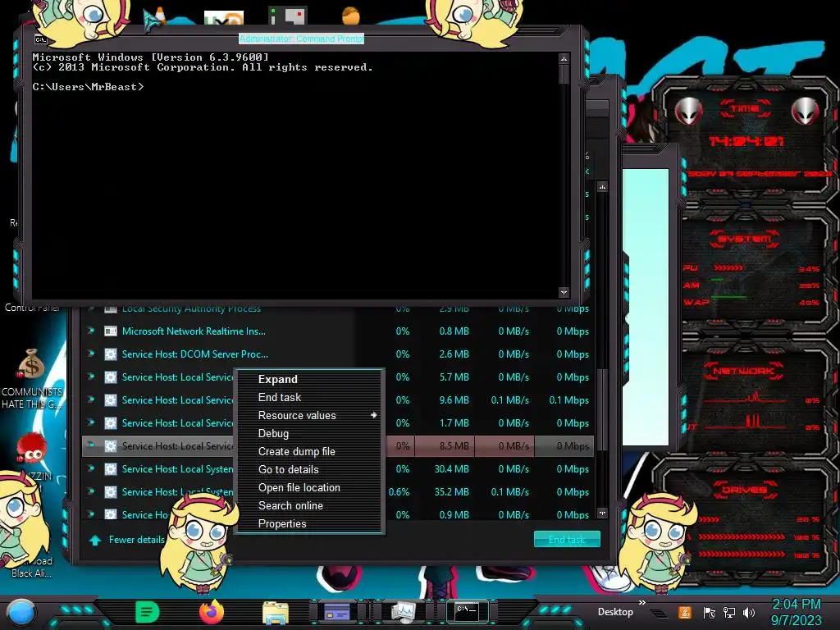Expand the Local Service row using 9.6 MB
Viewport: 840px width, 630px height.
tap(91, 399)
